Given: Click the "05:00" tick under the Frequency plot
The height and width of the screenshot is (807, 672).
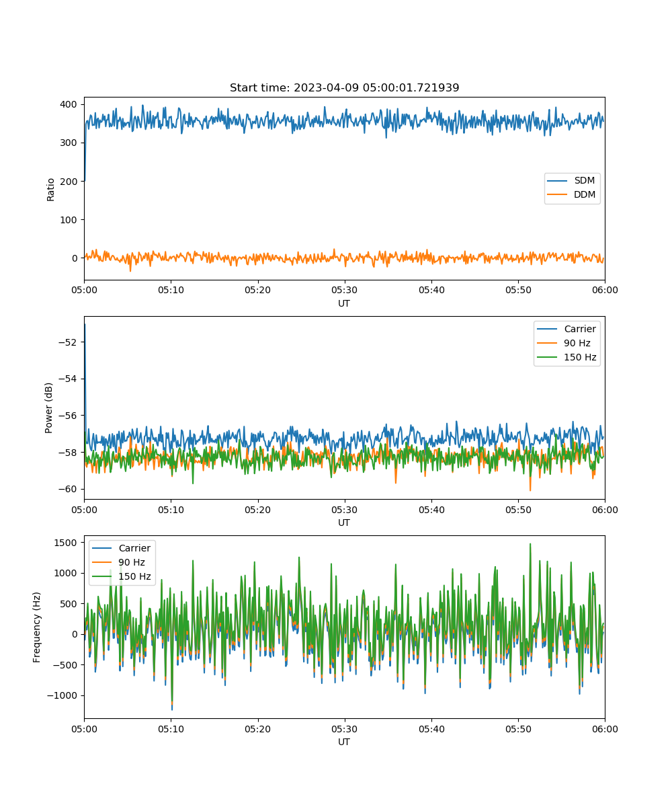Looking at the screenshot, I should coord(84,729).
